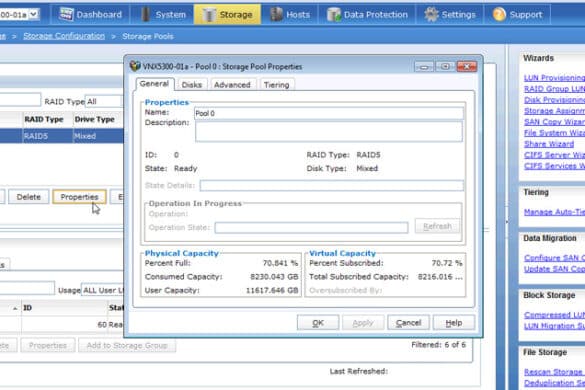Viewport: 585px width, 390px height.
Task: Click the Operation State field
Action: point(312,227)
